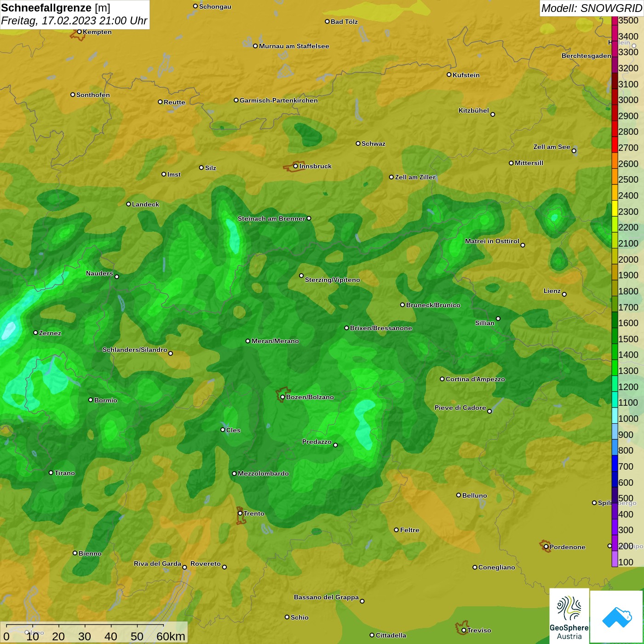Click the Kitzbühel label
The height and width of the screenshot is (644, 644).
[474, 110]
